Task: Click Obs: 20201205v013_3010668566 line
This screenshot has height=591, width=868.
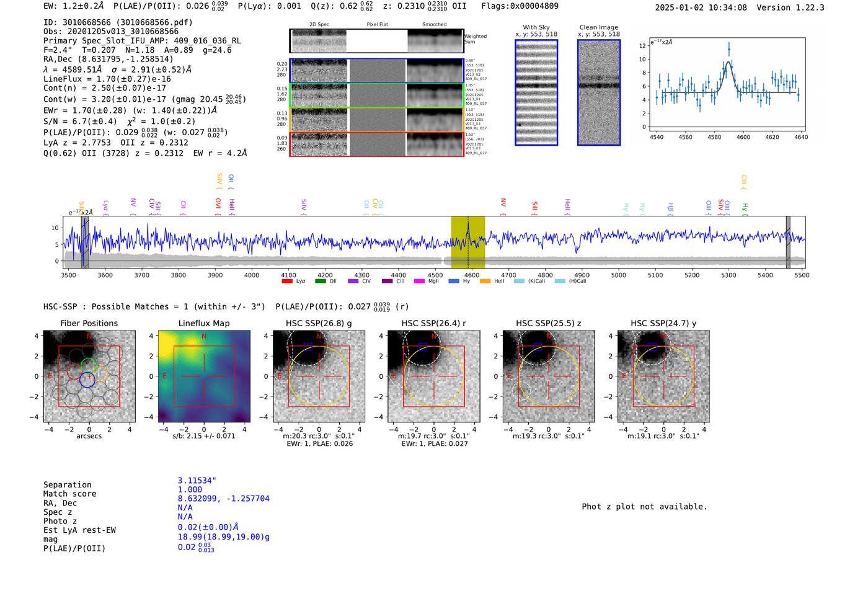Action: (x=111, y=32)
